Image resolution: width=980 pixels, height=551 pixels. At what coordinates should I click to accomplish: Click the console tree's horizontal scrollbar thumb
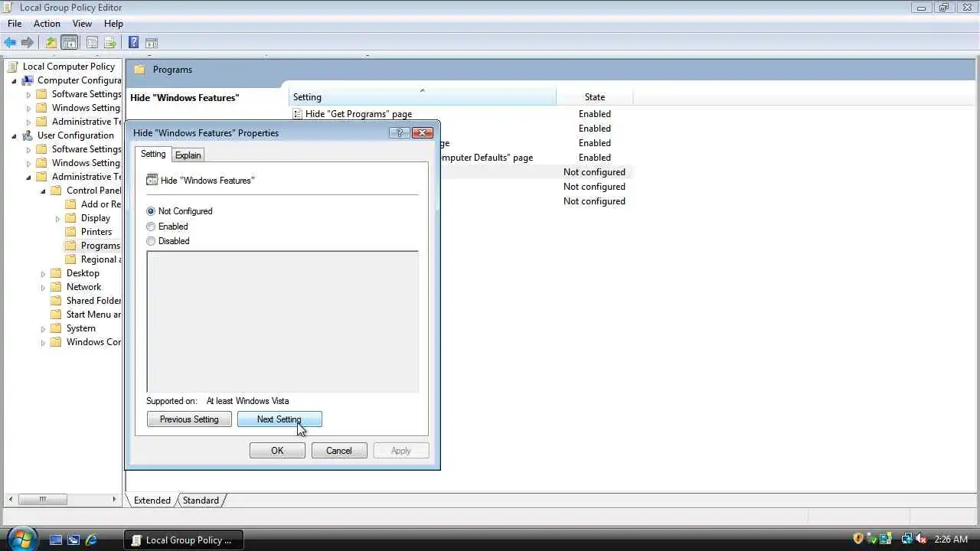42,500
